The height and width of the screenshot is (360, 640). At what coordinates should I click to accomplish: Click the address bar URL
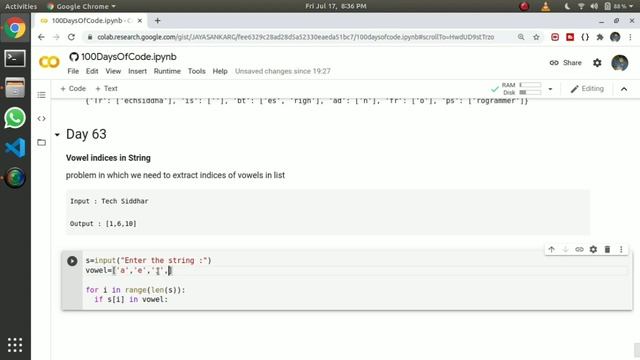pyautogui.click(x=296, y=37)
